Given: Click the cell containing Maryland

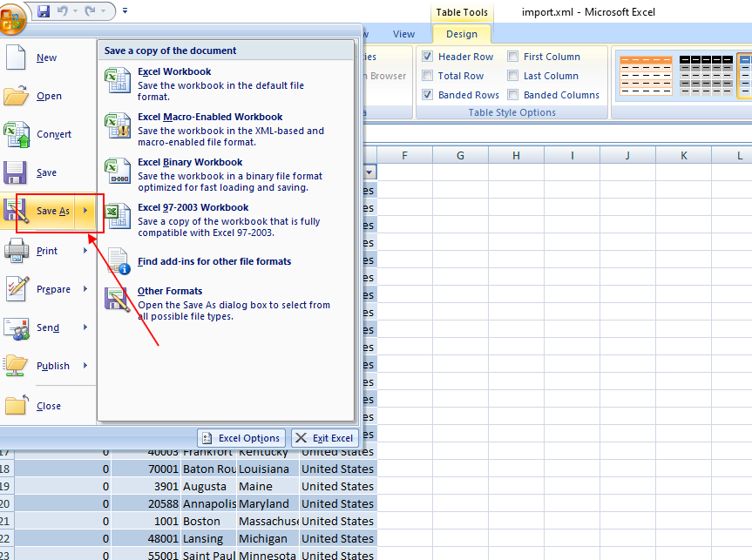Looking at the screenshot, I should point(268,504).
